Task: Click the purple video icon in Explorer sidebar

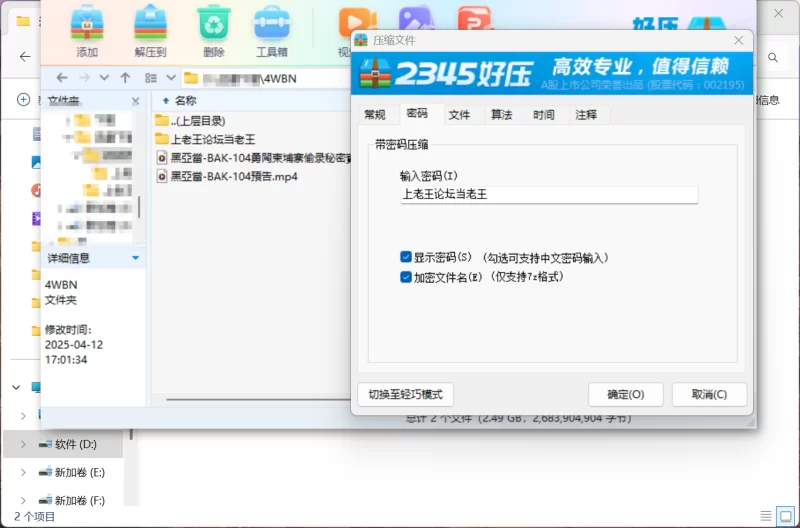Action: (x=36, y=219)
